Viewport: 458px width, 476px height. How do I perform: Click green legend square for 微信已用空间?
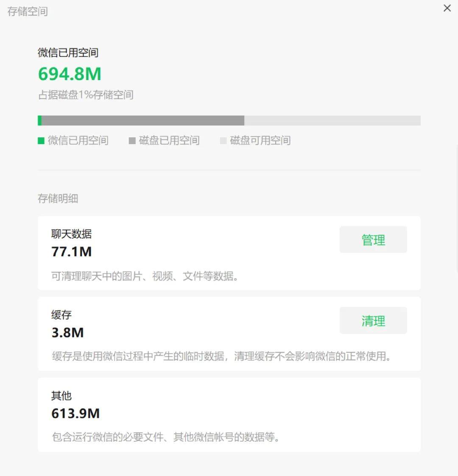pyautogui.click(x=41, y=141)
